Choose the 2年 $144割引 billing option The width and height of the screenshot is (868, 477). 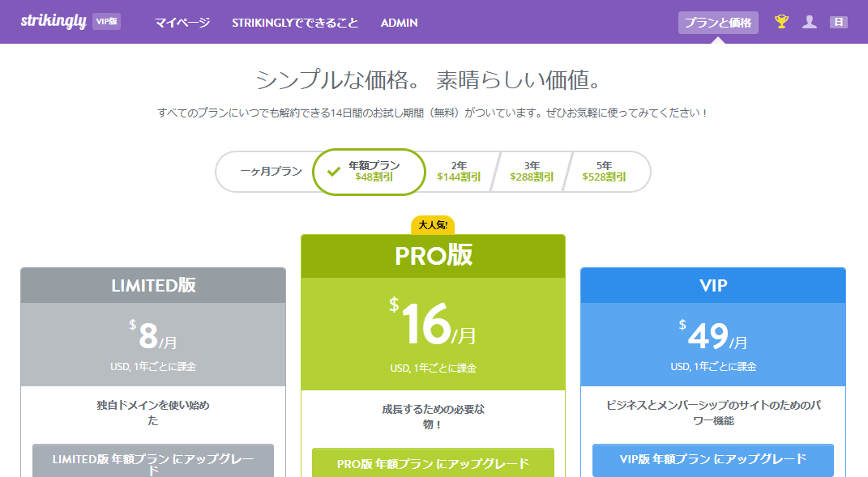[x=459, y=172]
